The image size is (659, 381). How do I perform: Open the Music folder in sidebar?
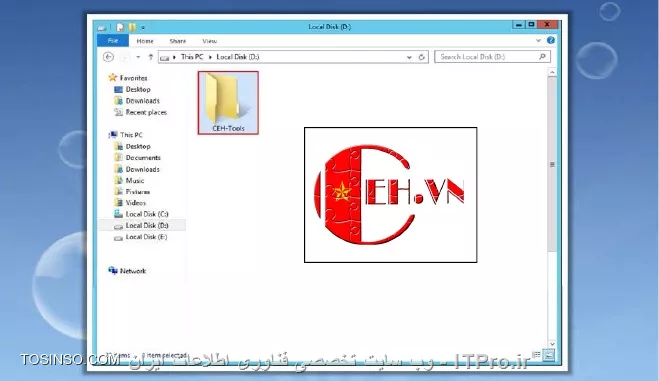pyautogui.click(x=134, y=181)
